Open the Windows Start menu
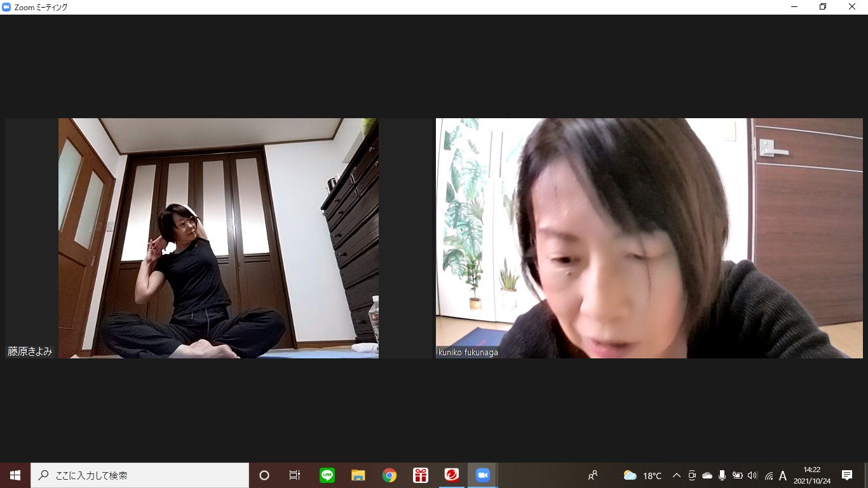Image resolution: width=868 pixels, height=488 pixels. pyautogui.click(x=15, y=475)
